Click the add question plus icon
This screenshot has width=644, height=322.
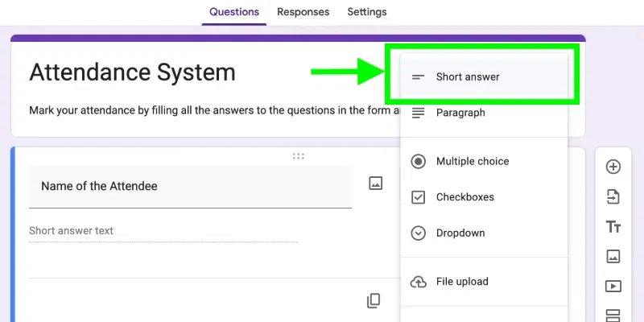[x=613, y=167]
